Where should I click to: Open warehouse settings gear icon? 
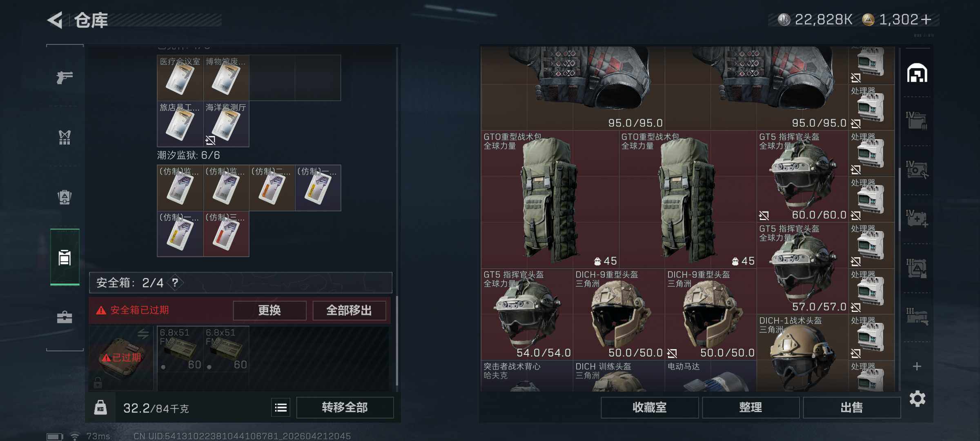coord(917,399)
